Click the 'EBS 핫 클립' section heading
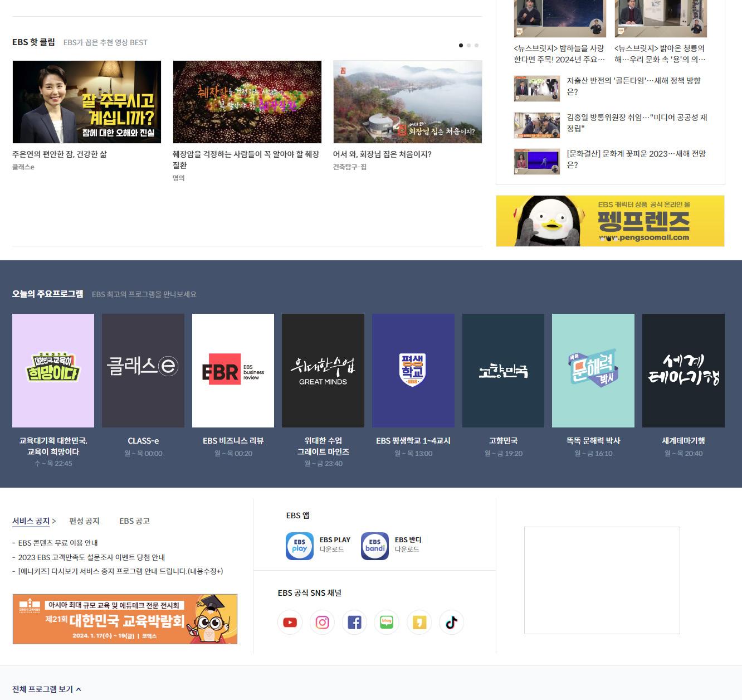The image size is (742, 700). click(33, 42)
